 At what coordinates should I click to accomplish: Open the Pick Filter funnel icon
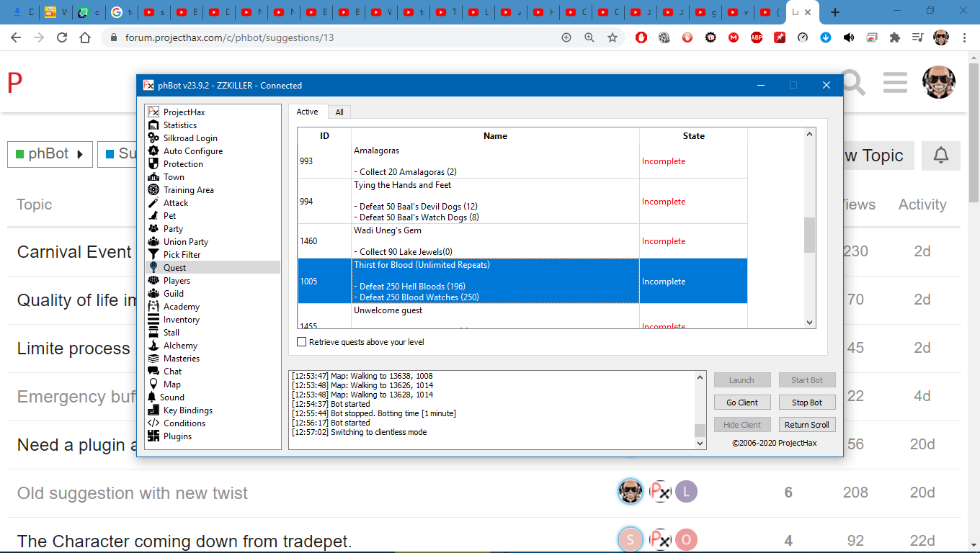pyautogui.click(x=153, y=255)
